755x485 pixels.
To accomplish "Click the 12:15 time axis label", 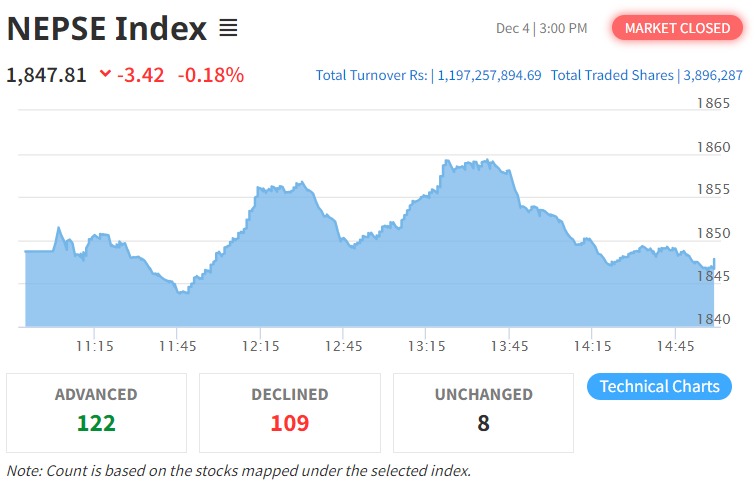I will (x=260, y=346).
